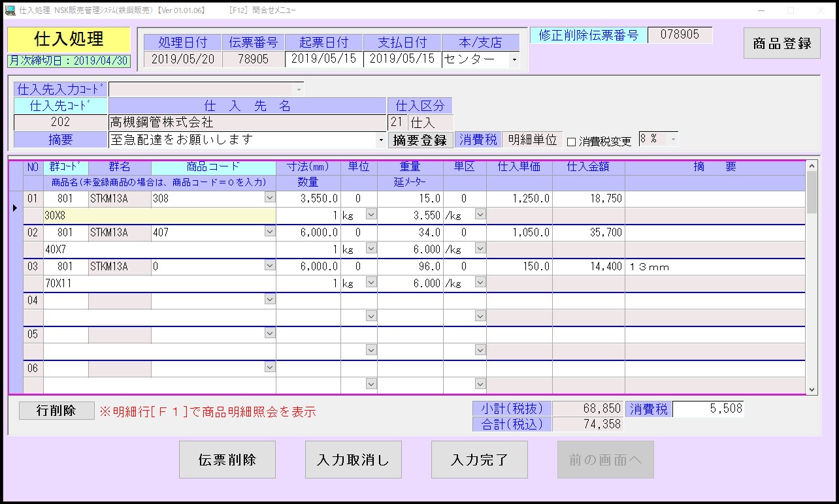Click remarks cell １３ｍｍ
Screen dimensions: 839x504
715,266
